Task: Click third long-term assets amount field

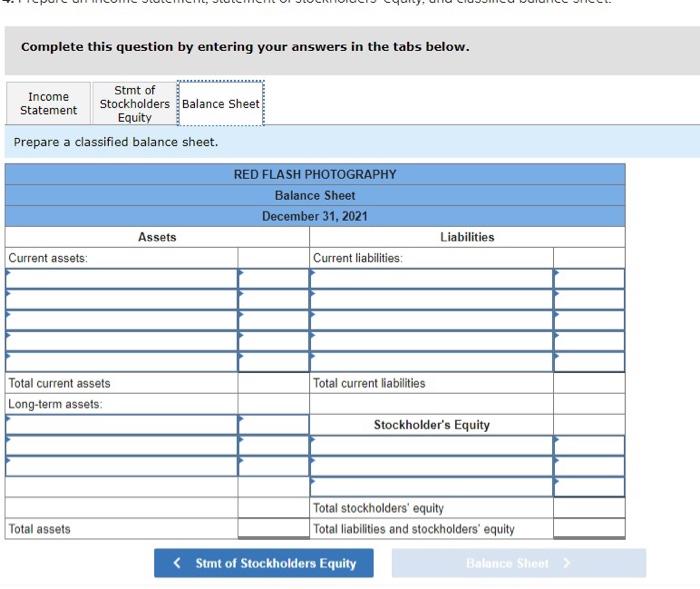Action: [274, 466]
